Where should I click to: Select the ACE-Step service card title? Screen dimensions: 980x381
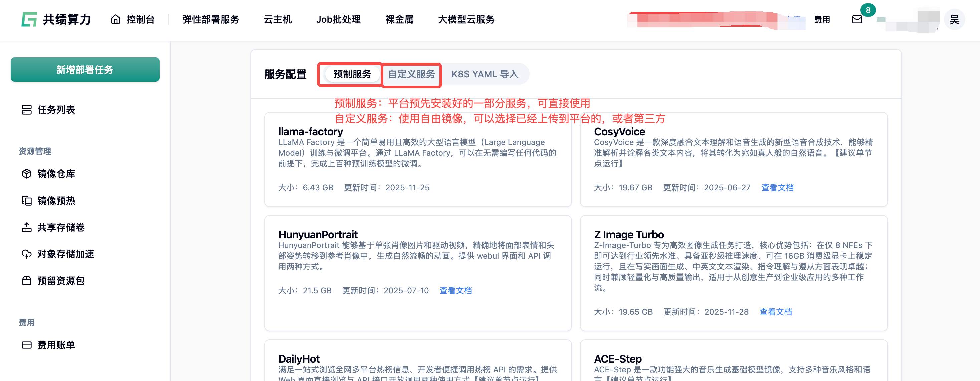pos(618,359)
